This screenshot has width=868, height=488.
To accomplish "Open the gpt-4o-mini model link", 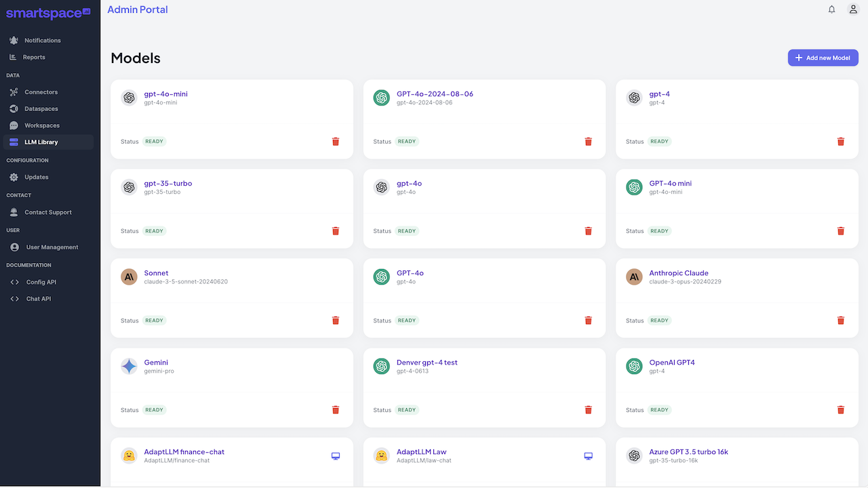I will pos(165,94).
